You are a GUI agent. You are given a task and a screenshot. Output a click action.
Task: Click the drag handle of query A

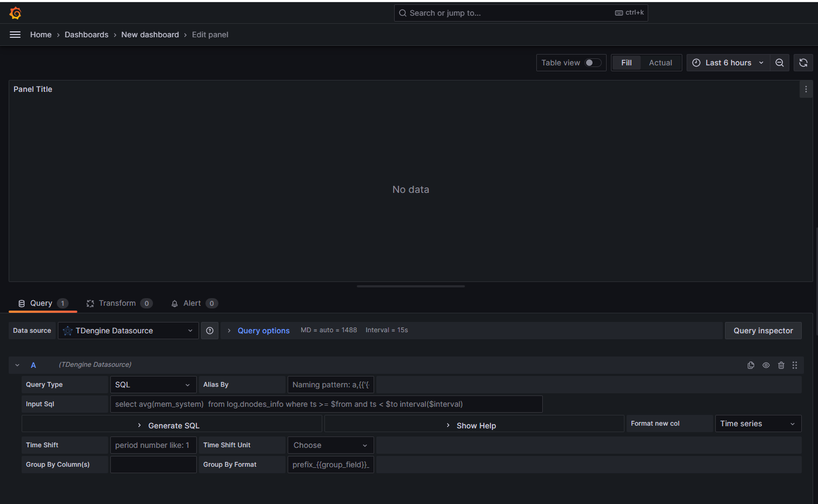(795, 365)
